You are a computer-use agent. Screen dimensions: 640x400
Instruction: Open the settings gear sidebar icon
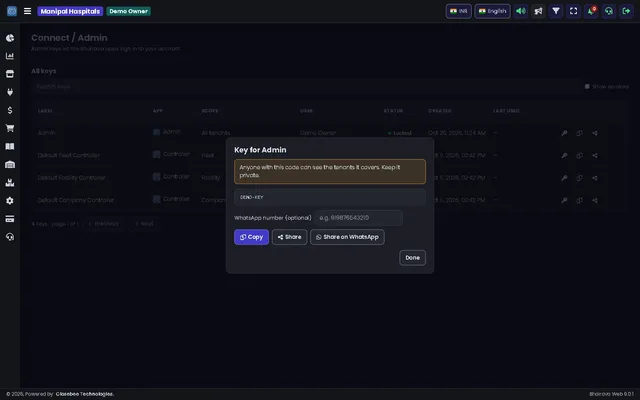tap(10, 201)
